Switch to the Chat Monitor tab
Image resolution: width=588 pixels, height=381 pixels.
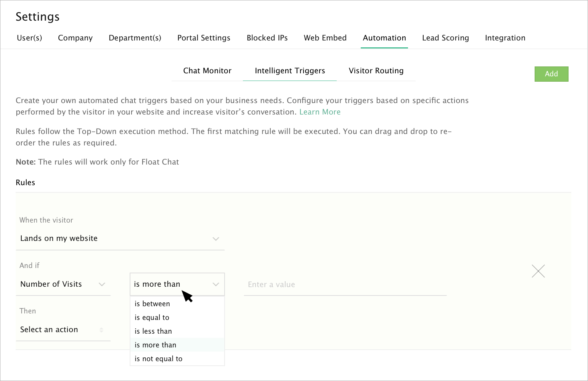(x=207, y=71)
